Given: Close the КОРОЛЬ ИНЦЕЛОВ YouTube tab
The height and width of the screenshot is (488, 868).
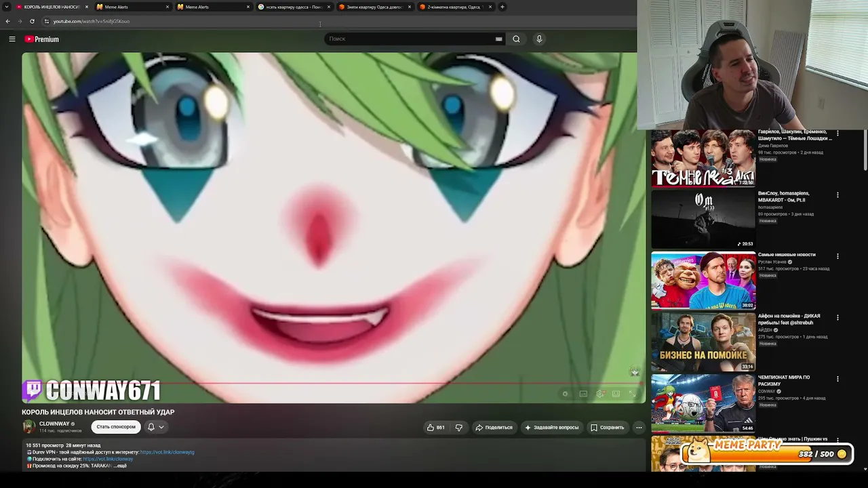Looking at the screenshot, I should pyautogui.click(x=87, y=7).
